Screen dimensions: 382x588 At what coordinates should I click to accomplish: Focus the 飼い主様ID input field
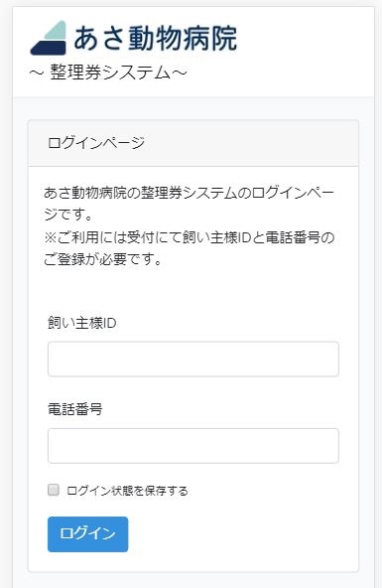[x=193, y=359]
